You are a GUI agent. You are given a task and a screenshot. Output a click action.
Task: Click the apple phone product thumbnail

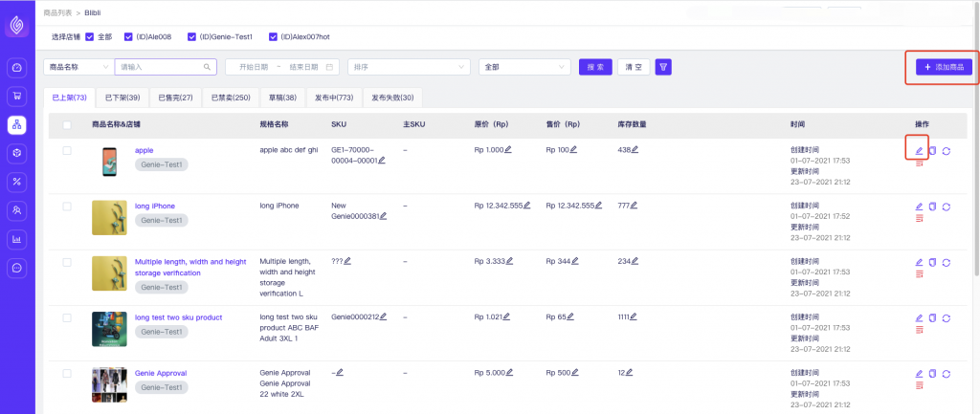[x=109, y=162]
